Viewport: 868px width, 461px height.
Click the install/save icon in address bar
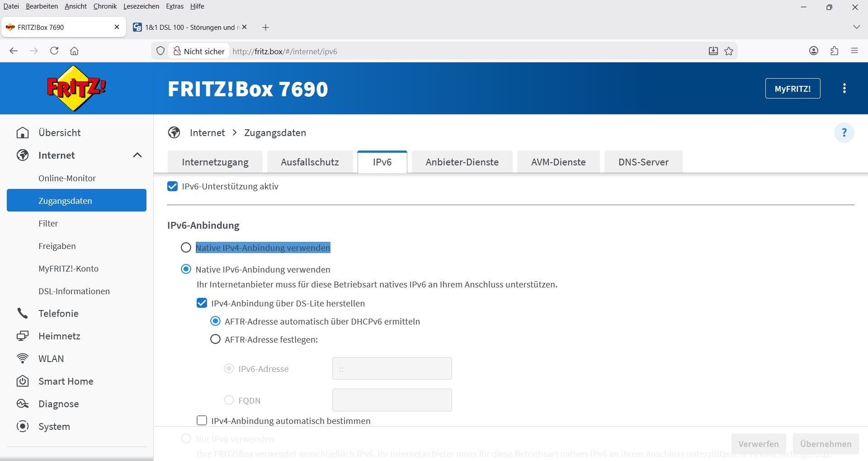point(713,51)
